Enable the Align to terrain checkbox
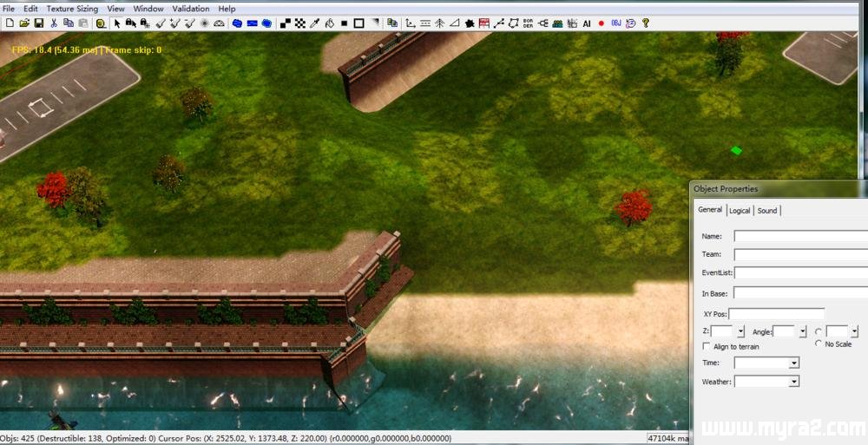Viewport: 868px width, 445px height. (706, 347)
